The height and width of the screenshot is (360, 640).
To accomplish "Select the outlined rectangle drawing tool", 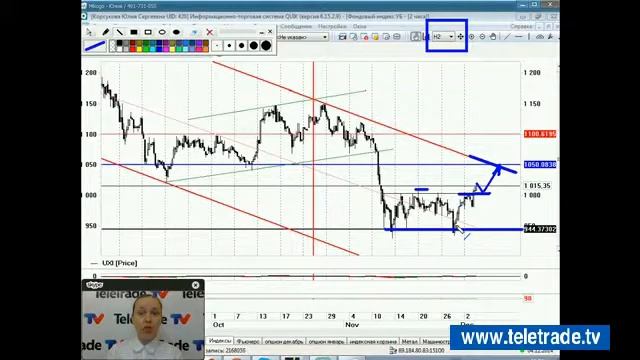I will (x=148, y=32).
